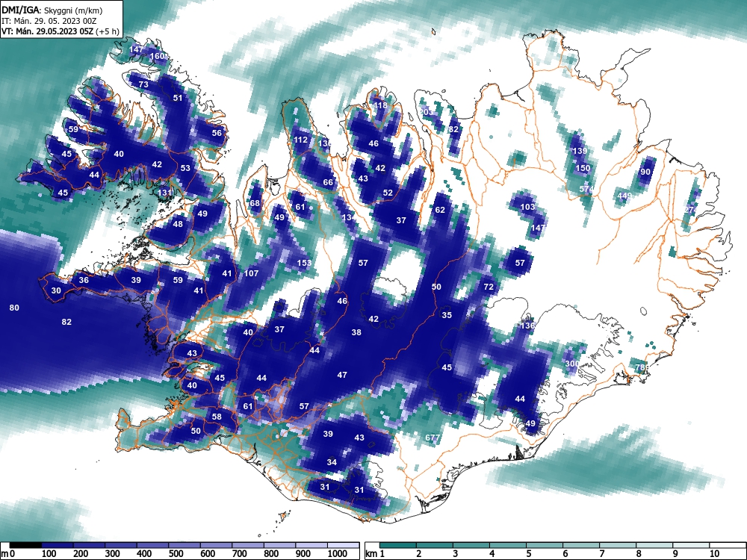Viewport: 747px width, 560px height.
Task: Click the "1000" label on the meter scale
Action: pos(338,554)
